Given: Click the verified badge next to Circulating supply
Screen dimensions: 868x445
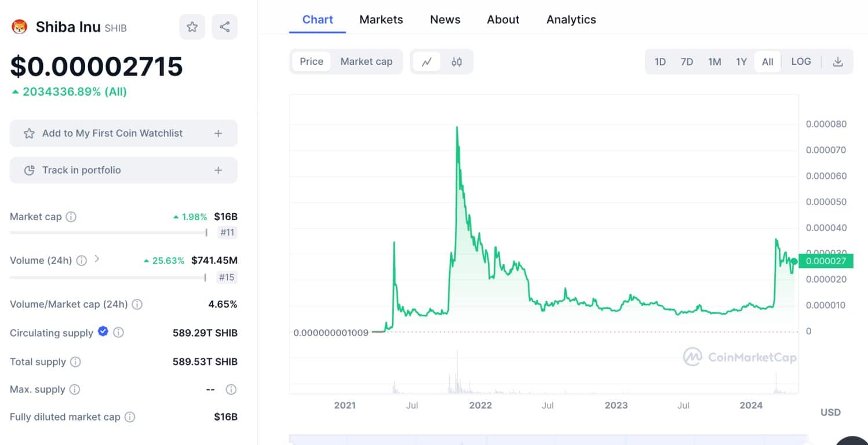Looking at the screenshot, I should point(103,331).
